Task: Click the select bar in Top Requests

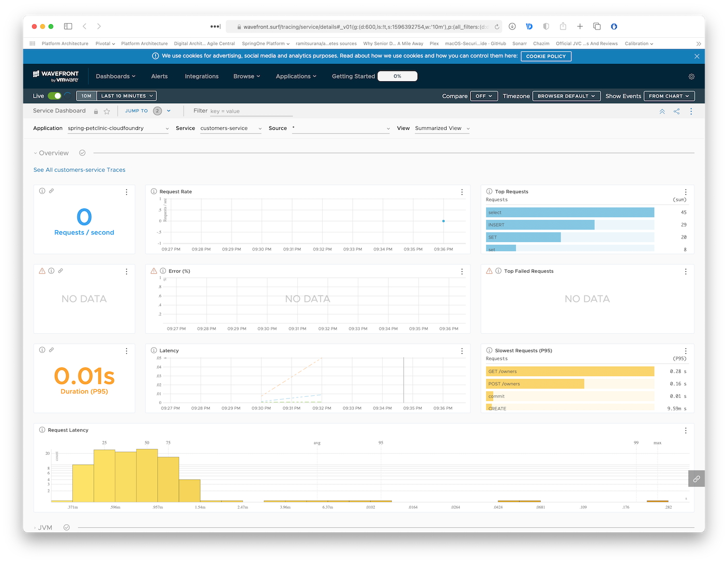Action: tap(570, 213)
